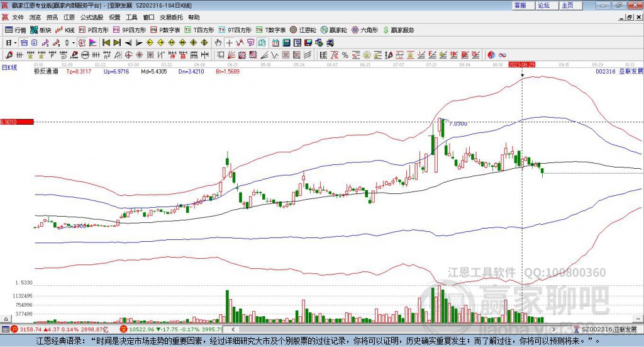Toggle the zigzag polyline button
The height and width of the screenshot is (347, 644).
(x=240, y=43)
